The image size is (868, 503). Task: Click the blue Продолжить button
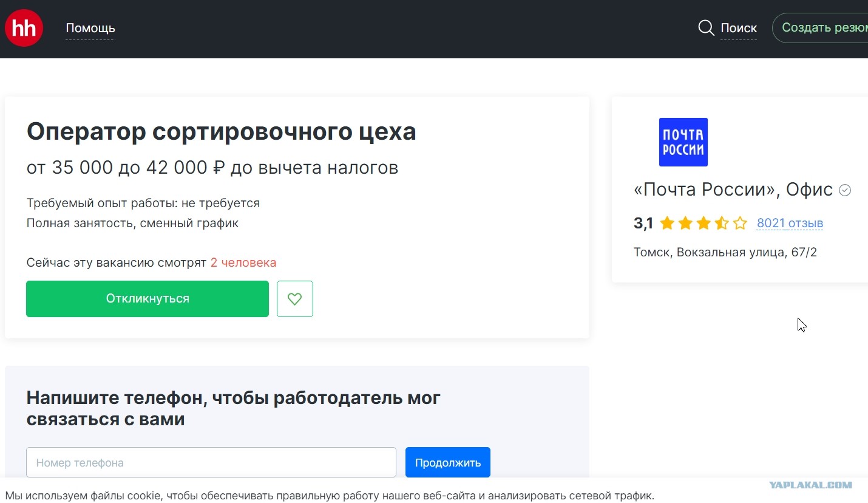point(448,463)
